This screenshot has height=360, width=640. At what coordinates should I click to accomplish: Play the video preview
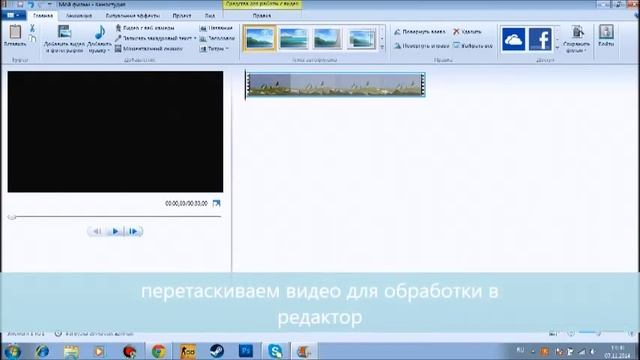(x=115, y=231)
